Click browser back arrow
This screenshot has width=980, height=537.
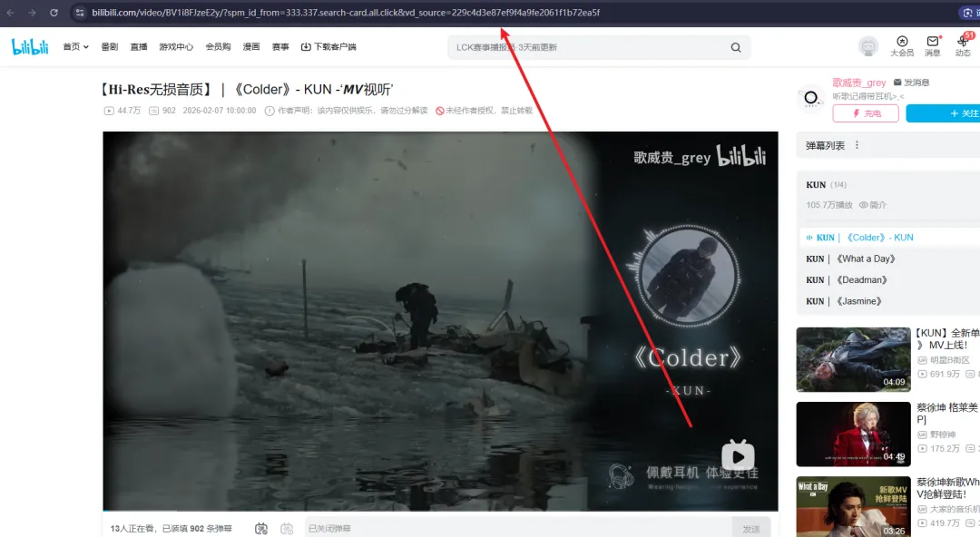click(11, 13)
